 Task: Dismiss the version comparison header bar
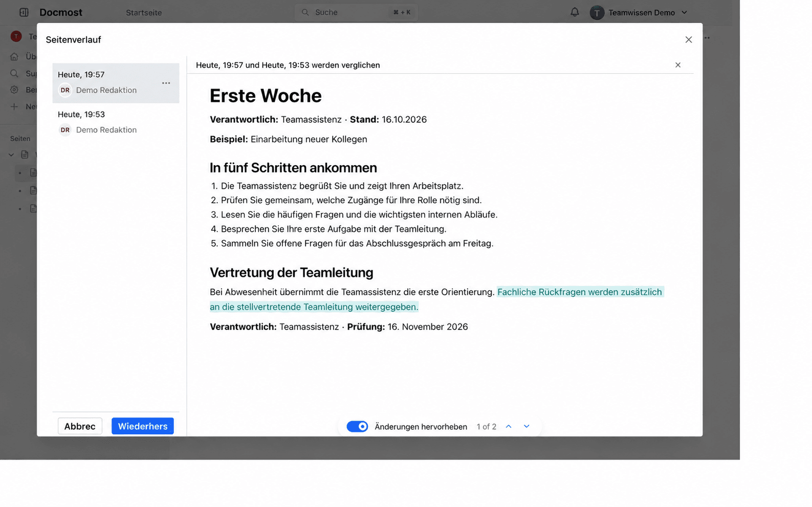(x=677, y=65)
